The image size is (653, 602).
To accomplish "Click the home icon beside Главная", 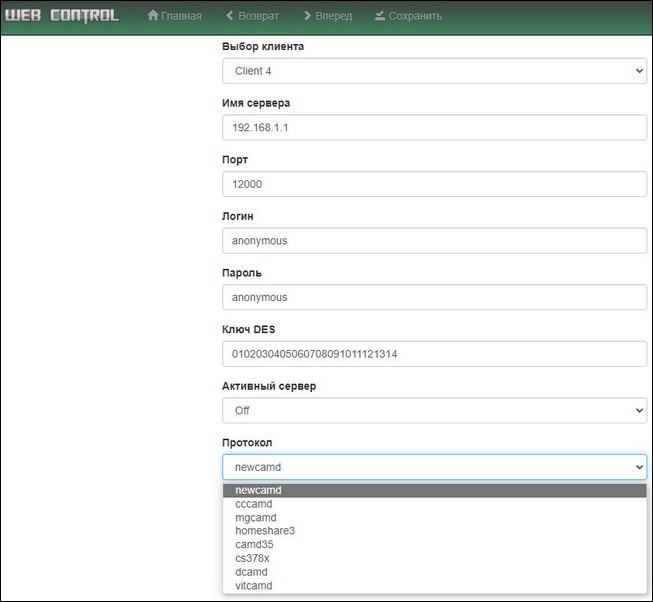I will click(x=153, y=15).
